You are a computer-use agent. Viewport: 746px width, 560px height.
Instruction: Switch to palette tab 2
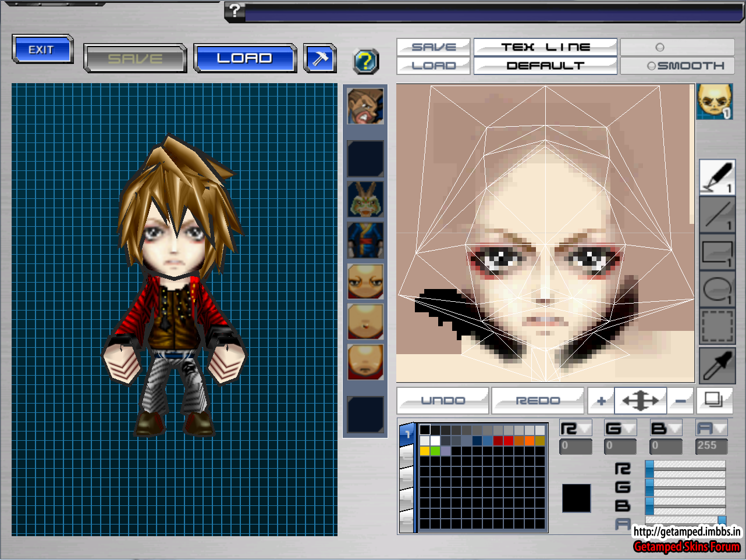click(407, 456)
